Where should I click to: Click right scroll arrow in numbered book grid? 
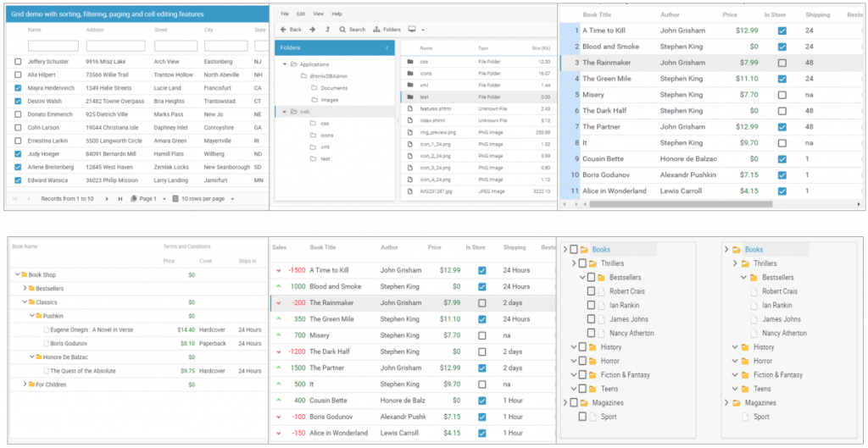tap(860, 204)
